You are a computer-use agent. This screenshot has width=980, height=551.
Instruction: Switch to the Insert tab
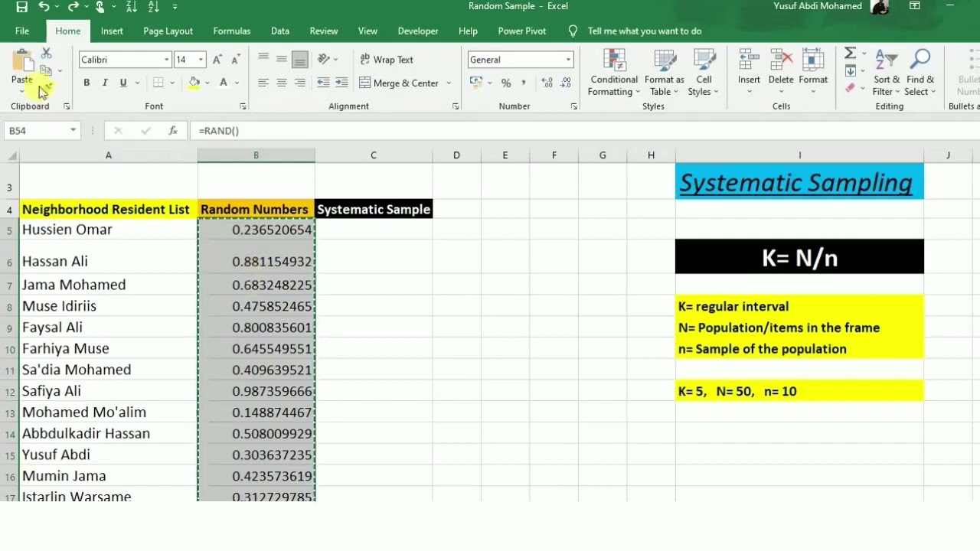112,31
